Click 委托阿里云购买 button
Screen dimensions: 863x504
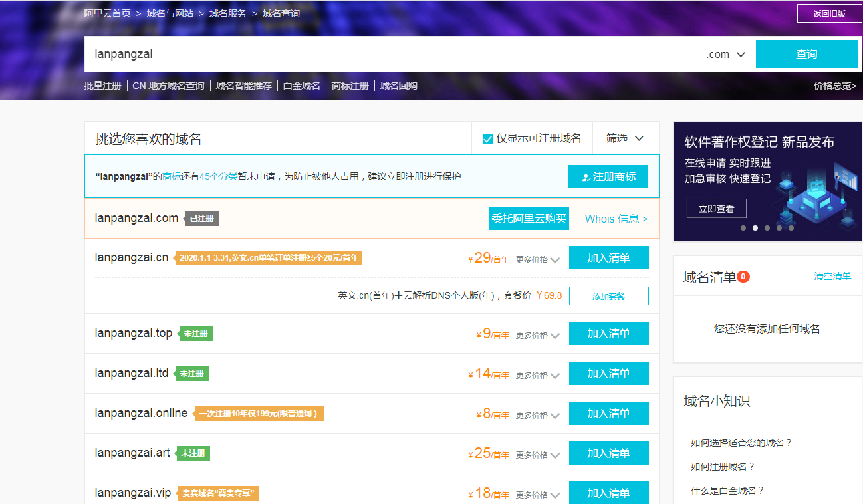(x=529, y=218)
